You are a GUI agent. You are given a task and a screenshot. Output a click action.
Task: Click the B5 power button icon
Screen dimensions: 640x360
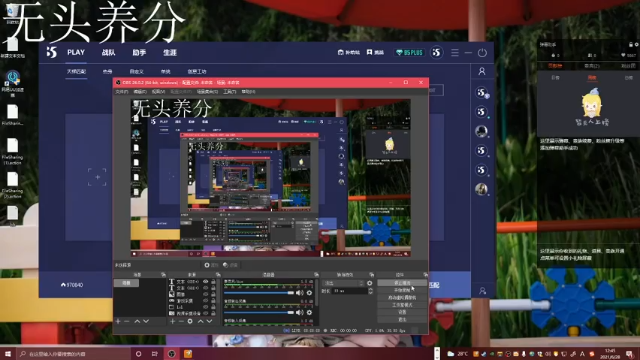482,53
